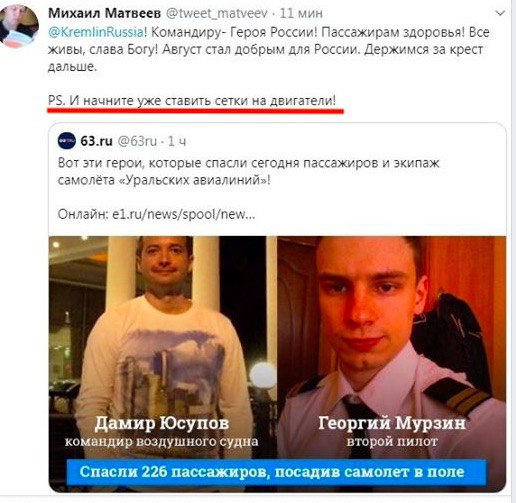
Task: Open the 1 ч timestamp of quoted tweet
Action: [177, 141]
